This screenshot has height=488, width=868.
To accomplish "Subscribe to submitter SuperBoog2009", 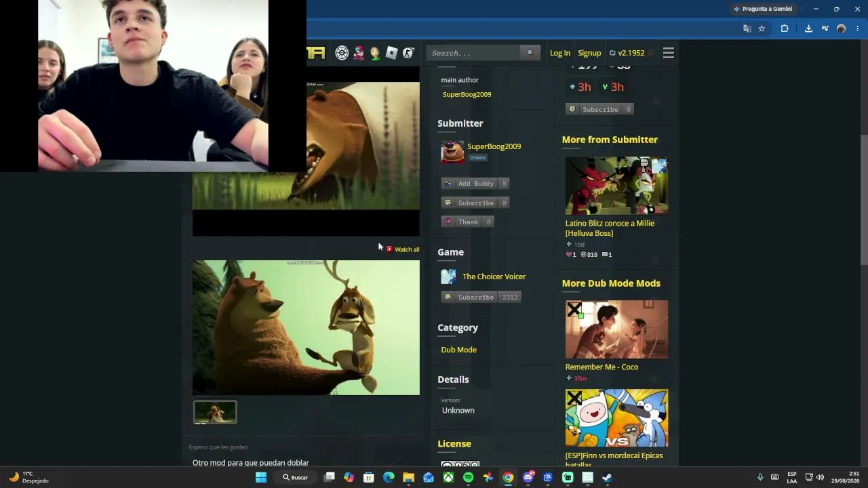I will click(x=475, y=203).
